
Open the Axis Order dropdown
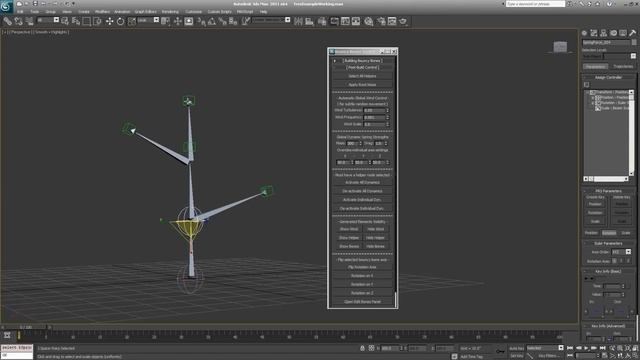click(x=621, y=252)
